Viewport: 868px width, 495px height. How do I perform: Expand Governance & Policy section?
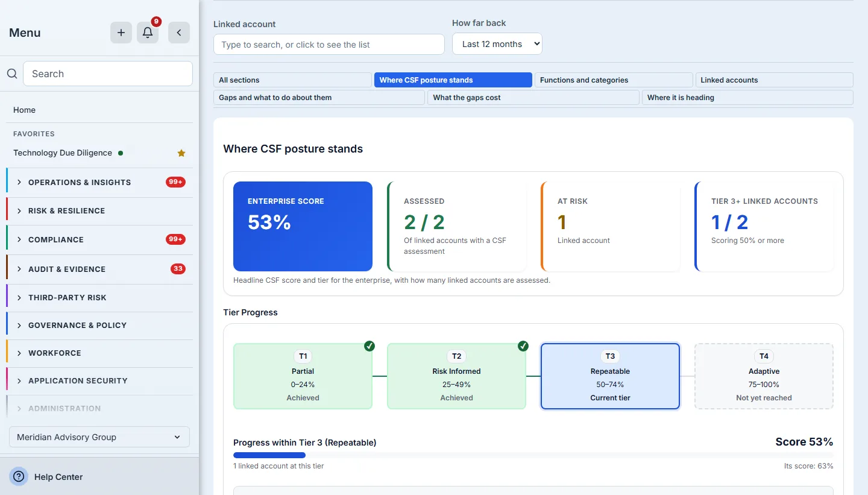pyautogui.click(x=99, y=326)
